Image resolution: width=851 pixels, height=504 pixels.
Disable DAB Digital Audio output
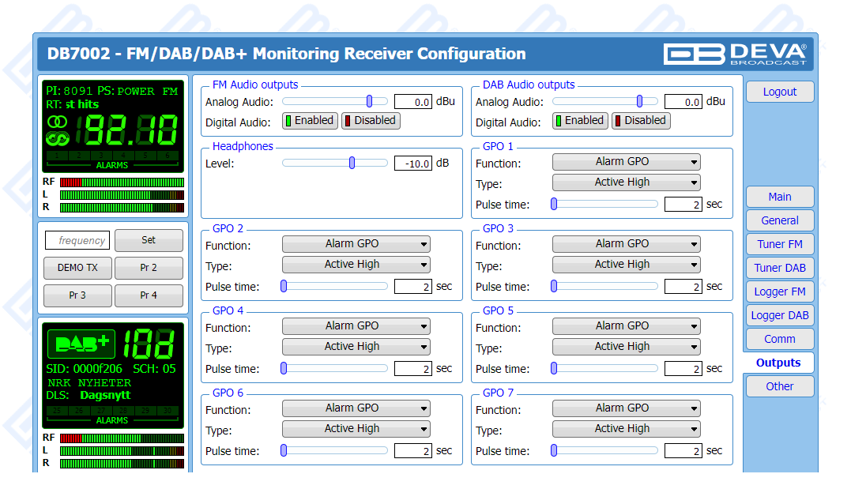click(x=641, y=121)
